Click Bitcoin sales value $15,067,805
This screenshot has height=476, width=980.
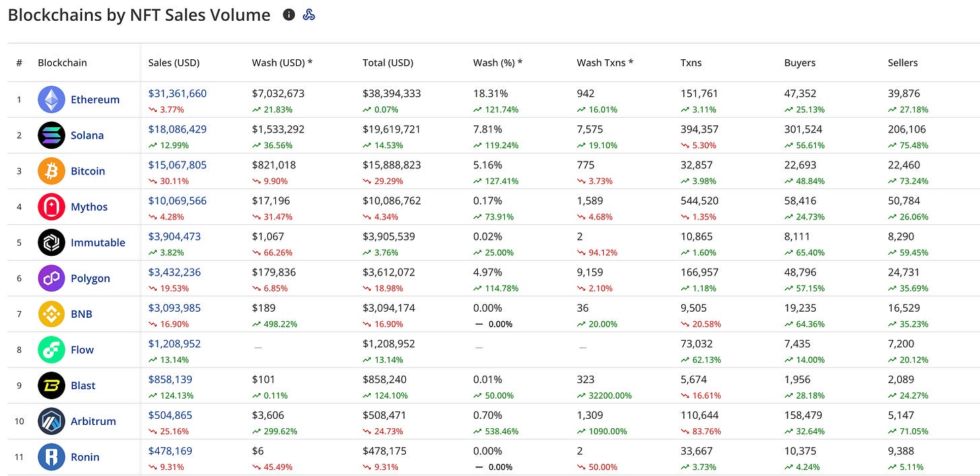tap(178, 165)
